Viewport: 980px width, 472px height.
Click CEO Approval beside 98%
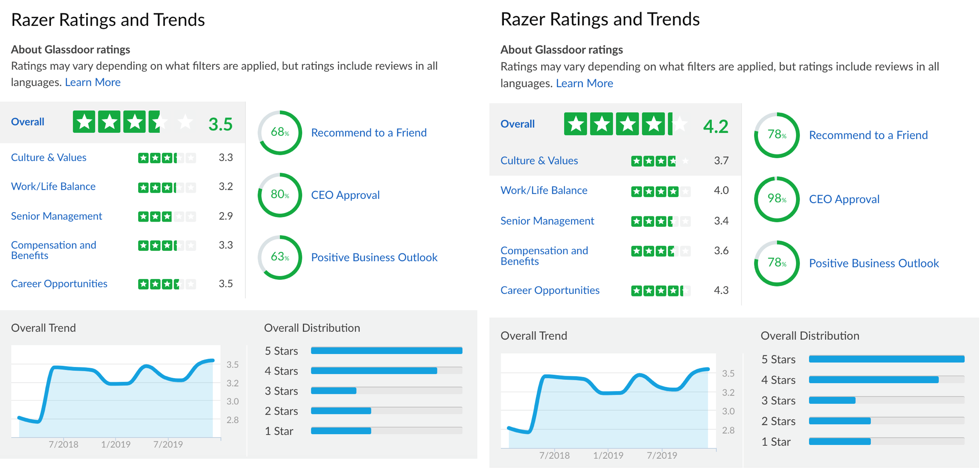tap(844, 199)
